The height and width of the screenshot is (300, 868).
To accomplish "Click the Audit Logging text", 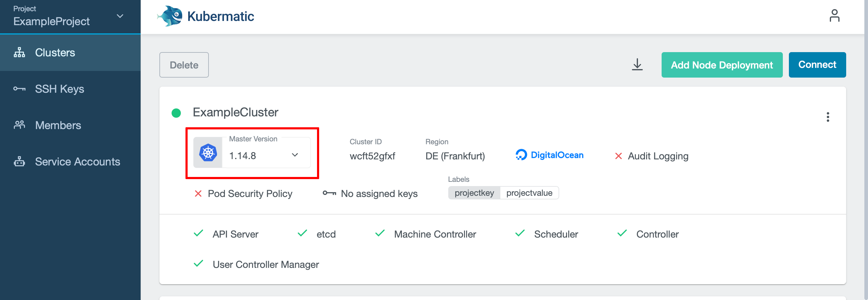I will (x=658, y=156).
